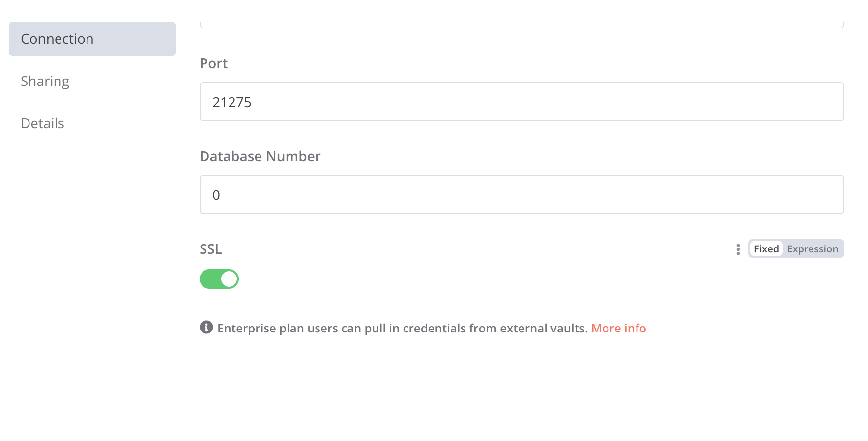Open SSL options three-dot menu
The height and width of the screenshot is (441, 868).
[738, 249]
